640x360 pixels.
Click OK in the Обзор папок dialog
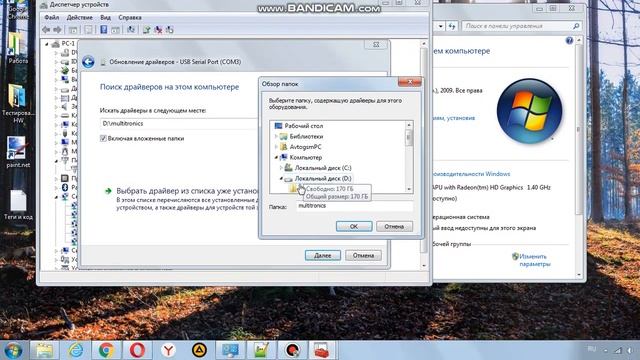click(x=354, y=226)
